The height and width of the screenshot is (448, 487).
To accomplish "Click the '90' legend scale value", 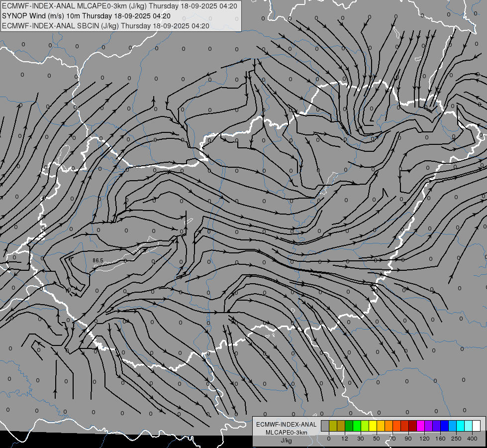I will (x=408, y=439).
